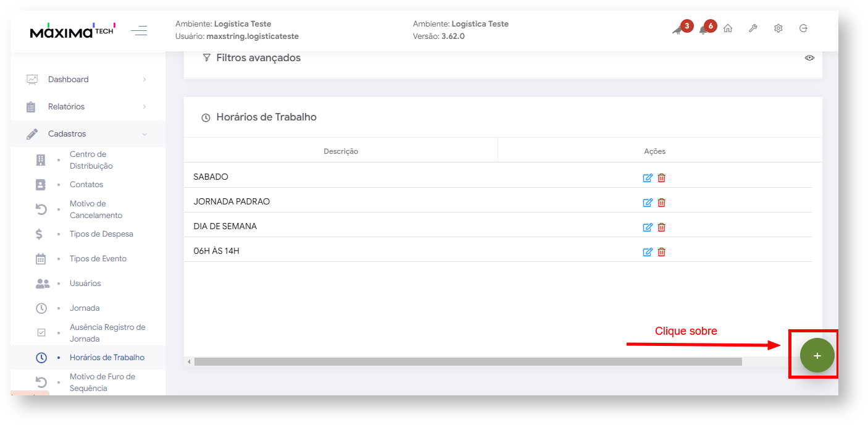Screen dimensions: 868x425
Task: Toggle advanced filters visibility eye icon
Action: point(809,58)
